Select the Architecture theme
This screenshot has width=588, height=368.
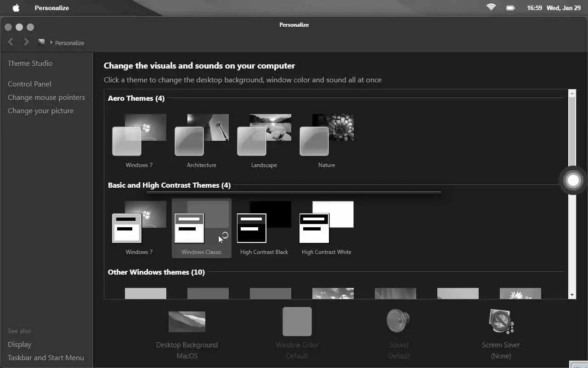pyautogui.click(x=202, y=141)
